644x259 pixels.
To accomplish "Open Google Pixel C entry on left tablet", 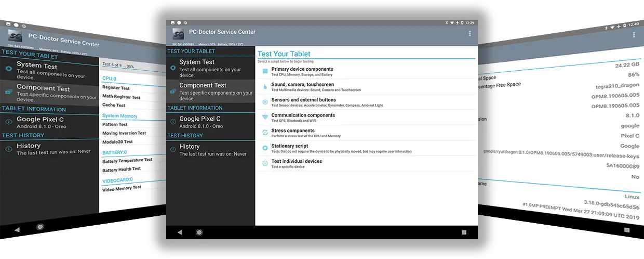I will coord(49,122).
